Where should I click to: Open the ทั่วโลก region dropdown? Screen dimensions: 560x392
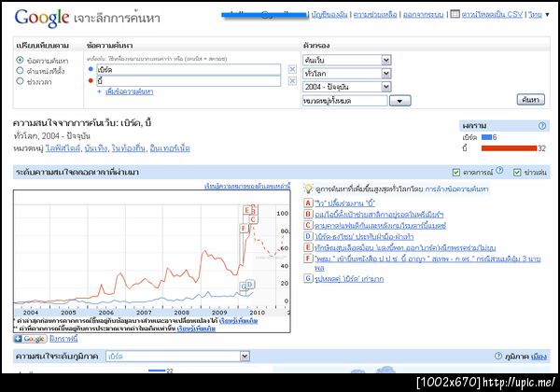pyautogui.click(x=347, y=74)
